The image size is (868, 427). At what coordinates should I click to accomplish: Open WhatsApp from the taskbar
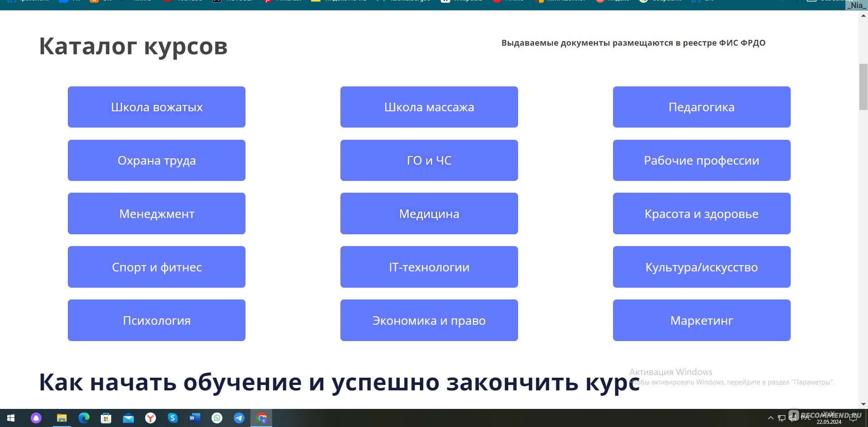point(217,418)
